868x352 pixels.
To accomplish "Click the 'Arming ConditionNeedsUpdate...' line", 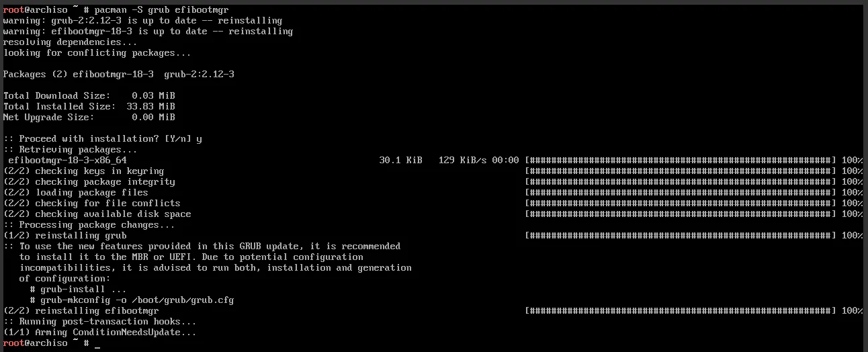I will point(99,333).
